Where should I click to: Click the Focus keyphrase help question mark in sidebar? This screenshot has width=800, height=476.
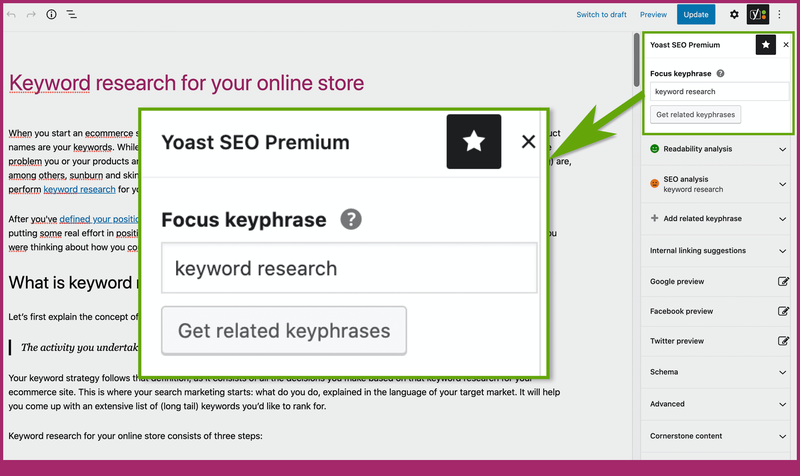pos(721,73)
